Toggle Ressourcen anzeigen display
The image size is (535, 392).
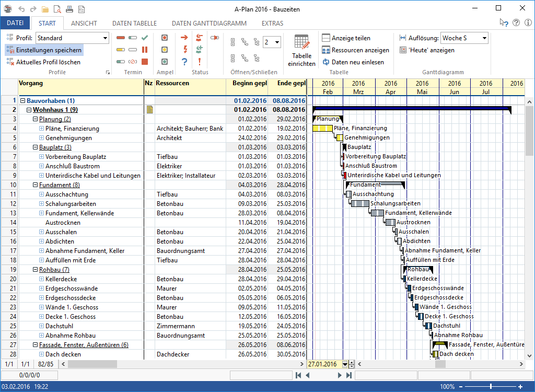coord(355,50)
